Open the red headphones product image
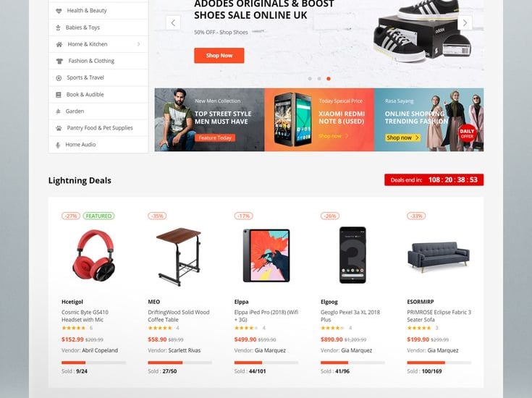 pos(94,255)
